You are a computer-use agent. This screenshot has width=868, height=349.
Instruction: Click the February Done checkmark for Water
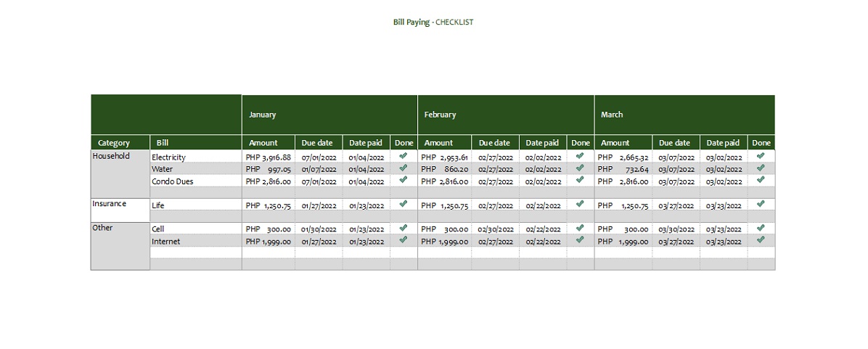(580, 168)
